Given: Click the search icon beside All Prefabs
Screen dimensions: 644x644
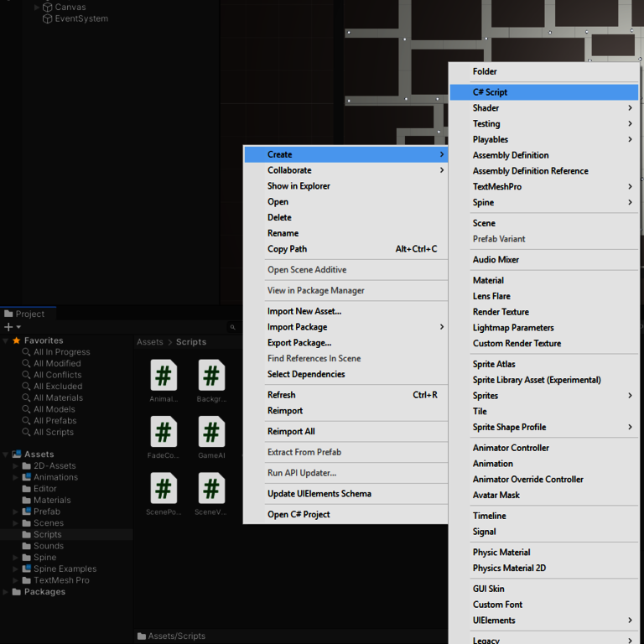Looking at the screenshot, I should (26, 421).
